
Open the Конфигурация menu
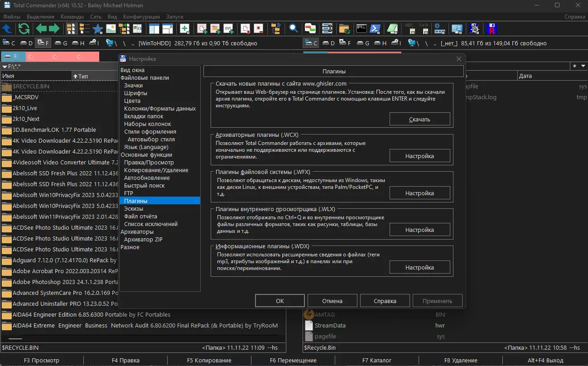click(x=141, y=17)
